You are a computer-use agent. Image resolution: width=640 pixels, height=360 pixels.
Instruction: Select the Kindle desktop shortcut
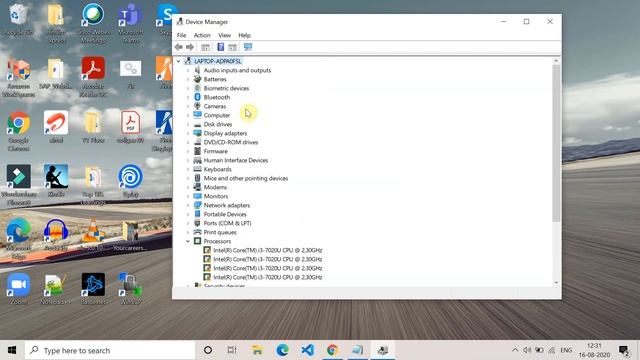56,181
